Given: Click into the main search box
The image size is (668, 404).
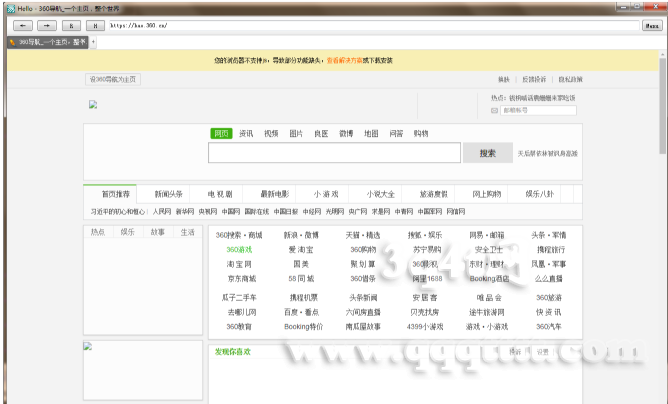Looking at the screenshot, I should 334,153.
